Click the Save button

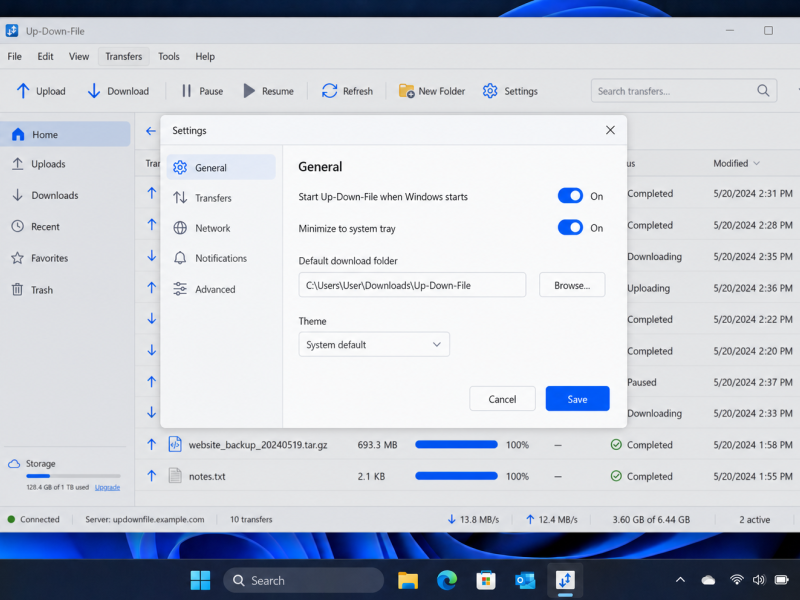click(x=577, y=399)
